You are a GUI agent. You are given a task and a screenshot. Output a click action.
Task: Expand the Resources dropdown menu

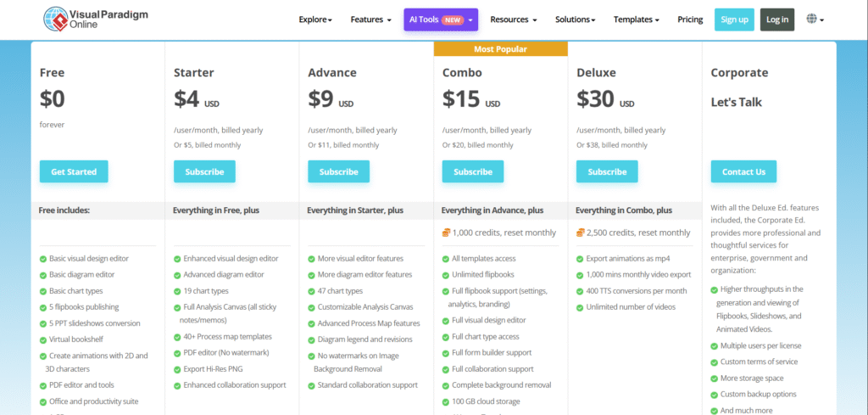click(x=514, y=20)
